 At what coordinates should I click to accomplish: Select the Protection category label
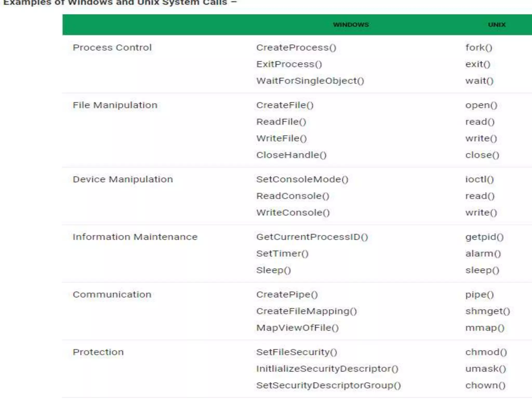pyautogui.click(x=98, y=352)
